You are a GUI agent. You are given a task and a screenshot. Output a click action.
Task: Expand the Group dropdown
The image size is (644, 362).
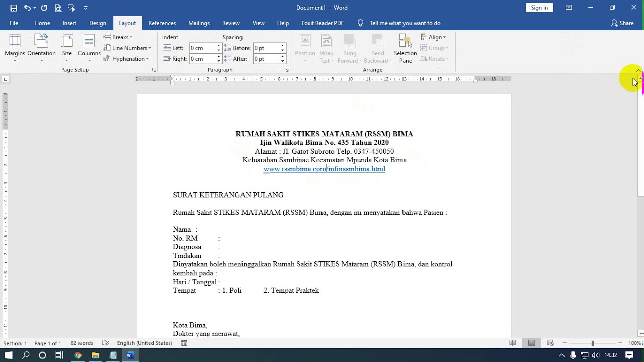[434, 48]
